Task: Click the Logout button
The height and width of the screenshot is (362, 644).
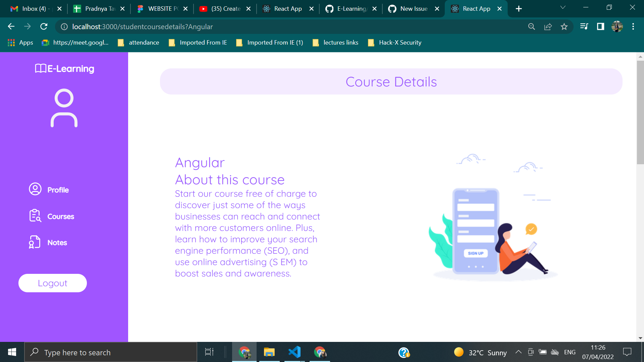Action: (x=52, y=283)
